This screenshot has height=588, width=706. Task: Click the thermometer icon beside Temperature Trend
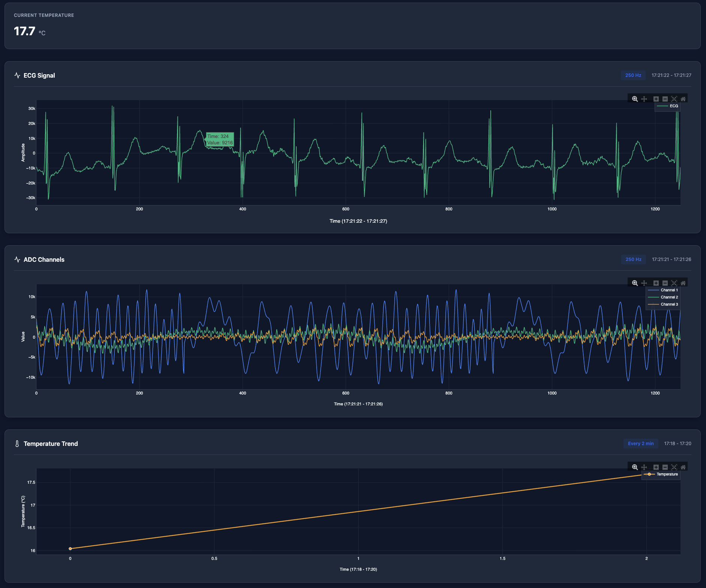(17, 444)
